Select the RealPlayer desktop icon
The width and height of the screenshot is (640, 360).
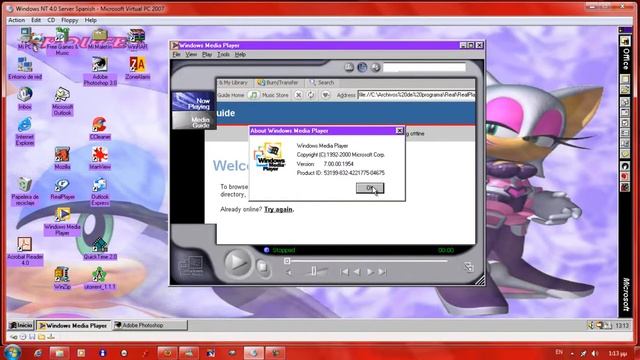coord(62,189)
